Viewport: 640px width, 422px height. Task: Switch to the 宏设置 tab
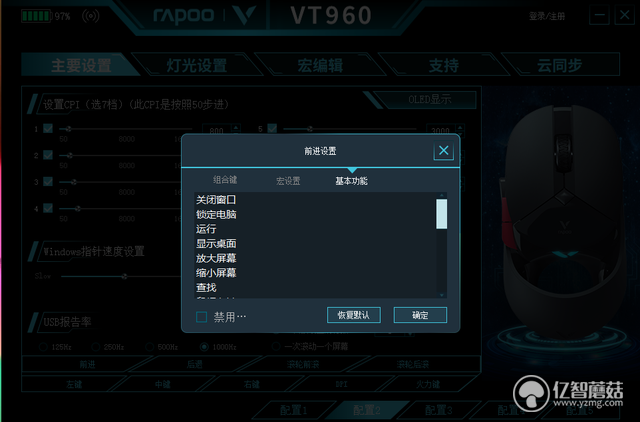pyautogui.click(x=288, y=181)
